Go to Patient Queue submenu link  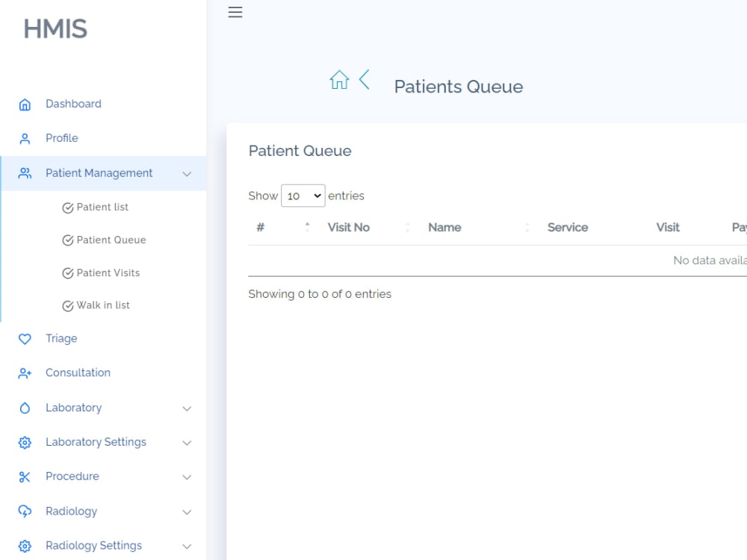tap(111, 240)
